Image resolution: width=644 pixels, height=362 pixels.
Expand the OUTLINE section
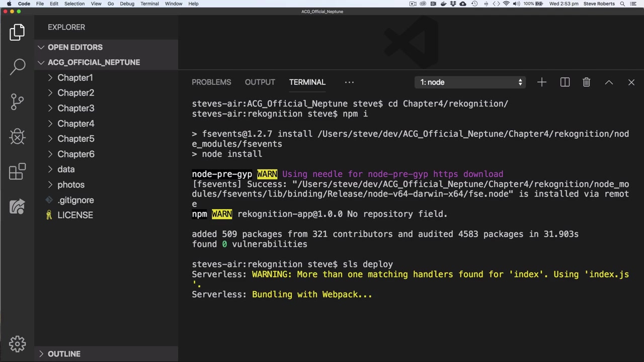(x=106, y=354)
